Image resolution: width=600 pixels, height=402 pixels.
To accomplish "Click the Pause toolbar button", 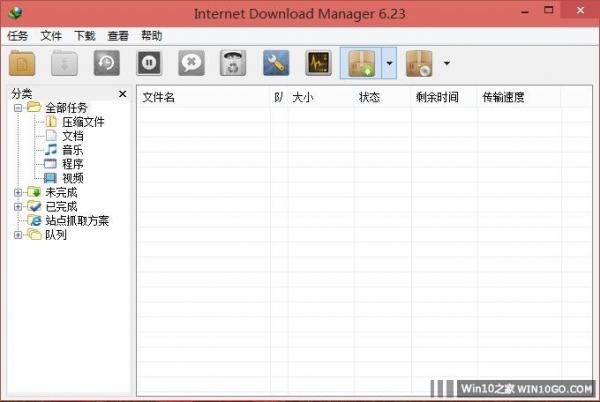I will [x=149, y=63].
